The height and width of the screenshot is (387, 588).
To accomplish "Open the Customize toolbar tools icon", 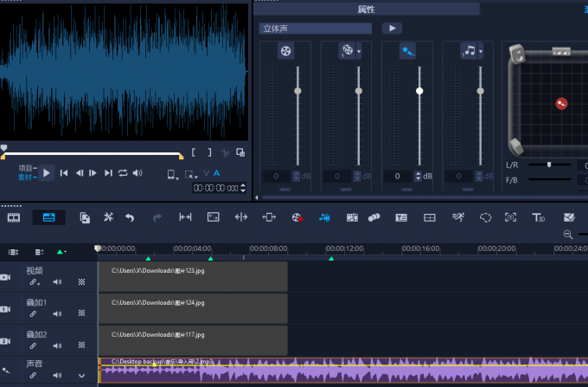I will tap(108, 217).
